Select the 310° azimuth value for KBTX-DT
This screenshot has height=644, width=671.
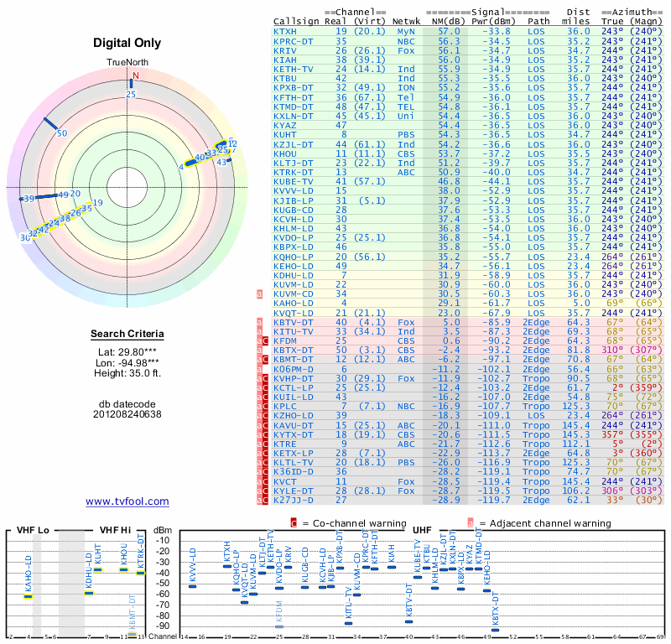point(616,350)
